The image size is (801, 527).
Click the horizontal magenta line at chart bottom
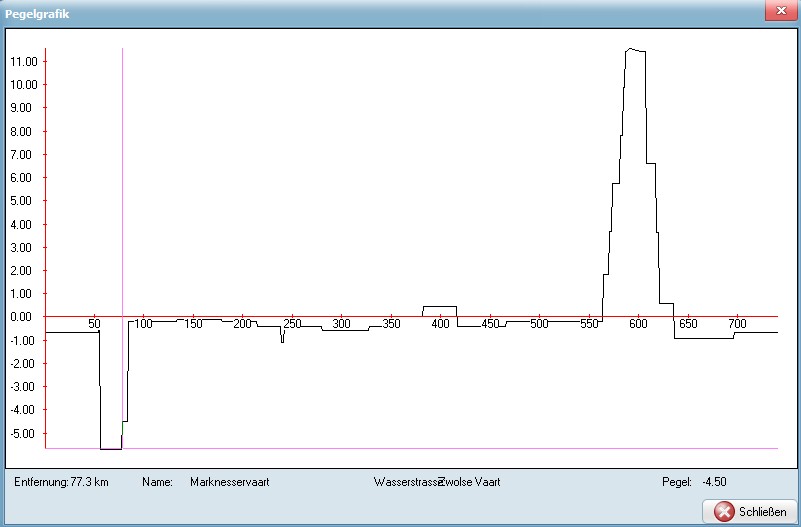(400, 449)
